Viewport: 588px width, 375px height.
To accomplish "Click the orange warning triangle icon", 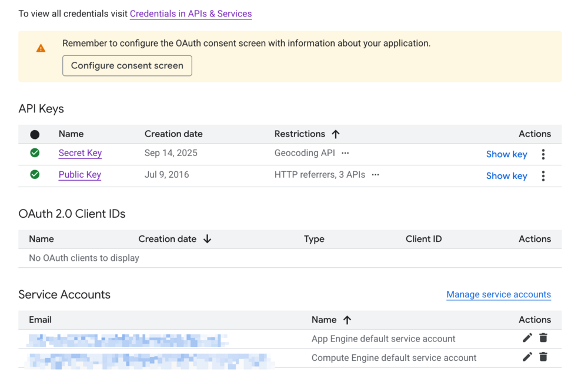I will pyautogui.click(x=41, y=48).
